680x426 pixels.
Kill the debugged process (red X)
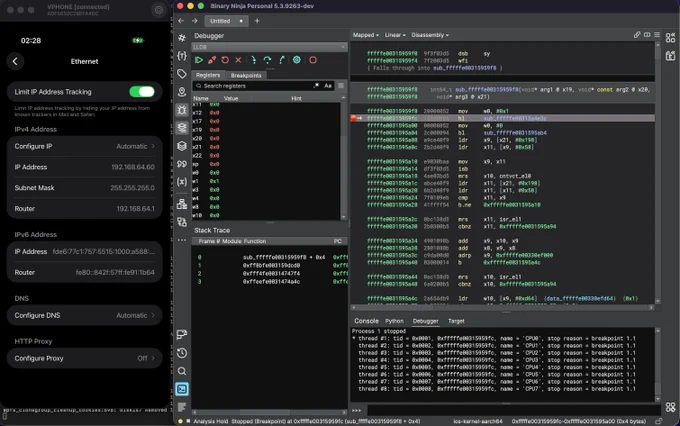(x=238, y=60)
